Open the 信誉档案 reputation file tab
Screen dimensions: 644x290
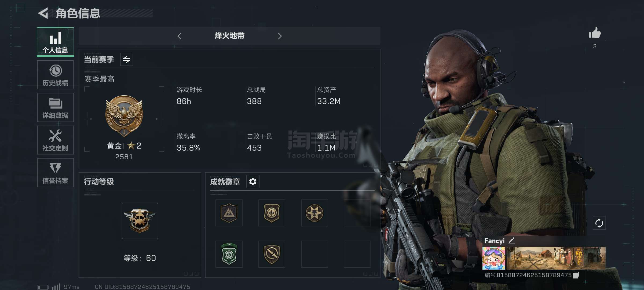click(x=55, y=173)
